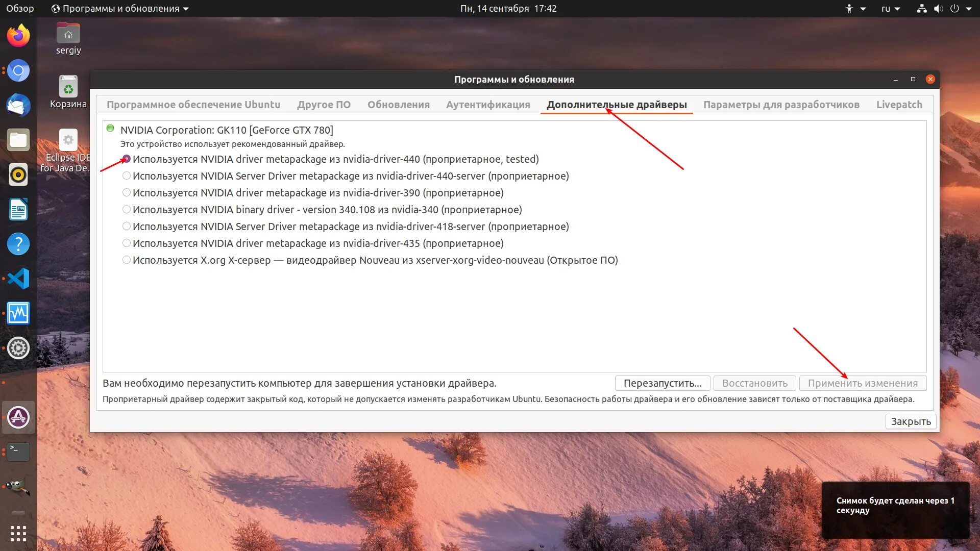Open the Аутентификация tab

488,104
